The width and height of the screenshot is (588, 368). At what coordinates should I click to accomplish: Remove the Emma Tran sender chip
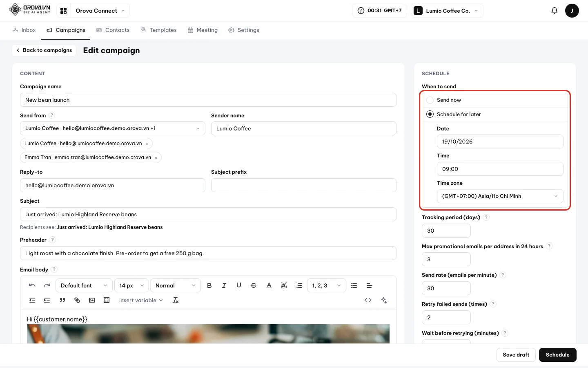[156, 158]
